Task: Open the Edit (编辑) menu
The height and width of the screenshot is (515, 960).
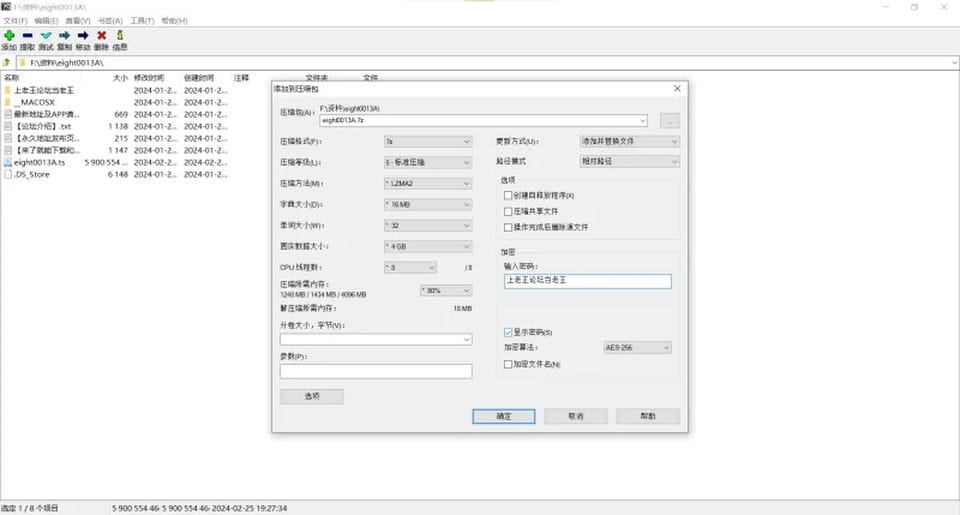Action: click(46, 21)
